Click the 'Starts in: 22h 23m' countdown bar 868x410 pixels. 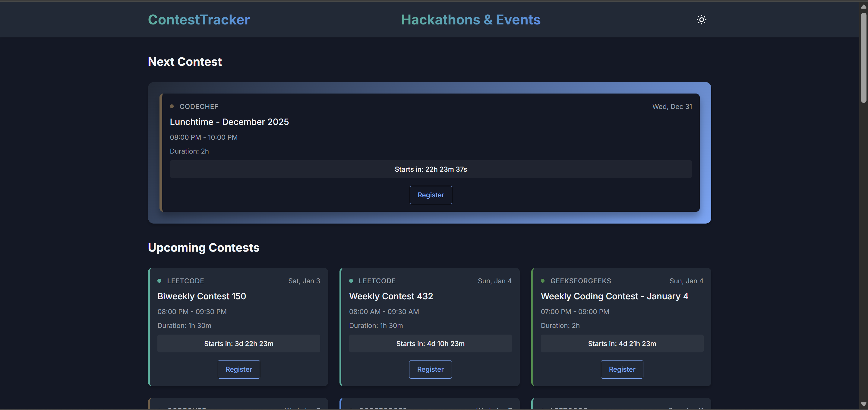(430, 169)
